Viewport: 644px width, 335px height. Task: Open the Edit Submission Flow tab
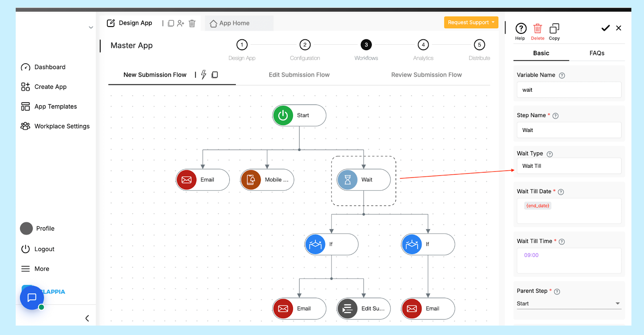pos(299,75)
